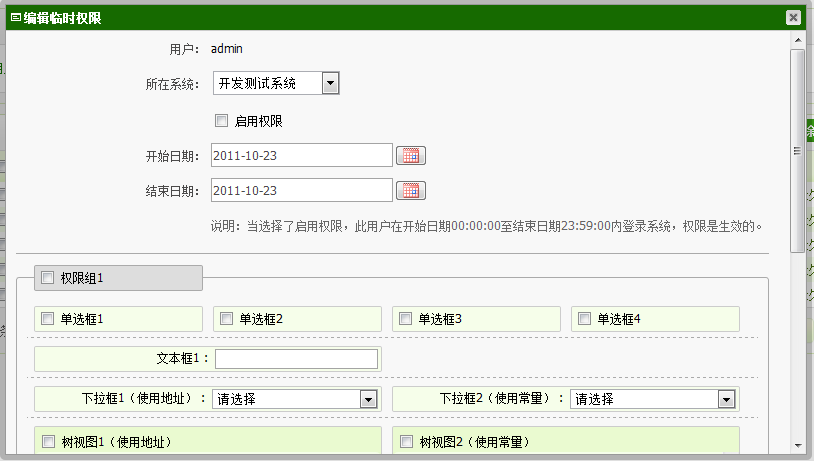Click the admin user name text

pos(227,49)
